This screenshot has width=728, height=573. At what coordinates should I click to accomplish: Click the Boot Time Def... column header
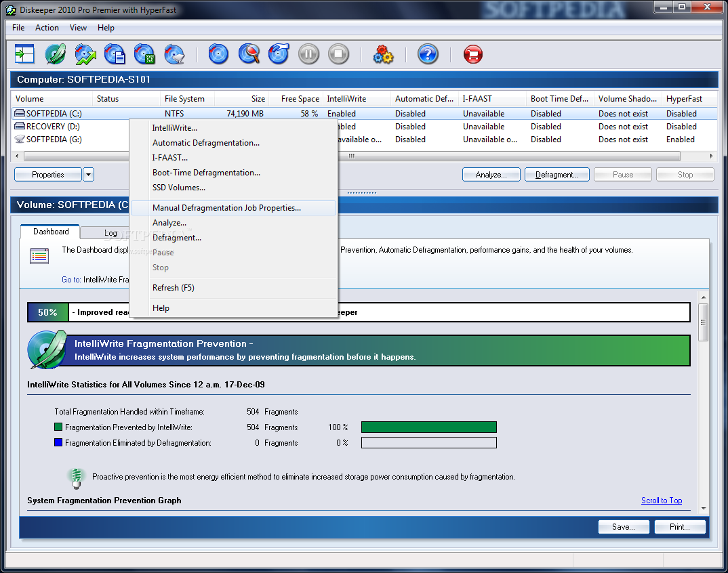[559, 98]
